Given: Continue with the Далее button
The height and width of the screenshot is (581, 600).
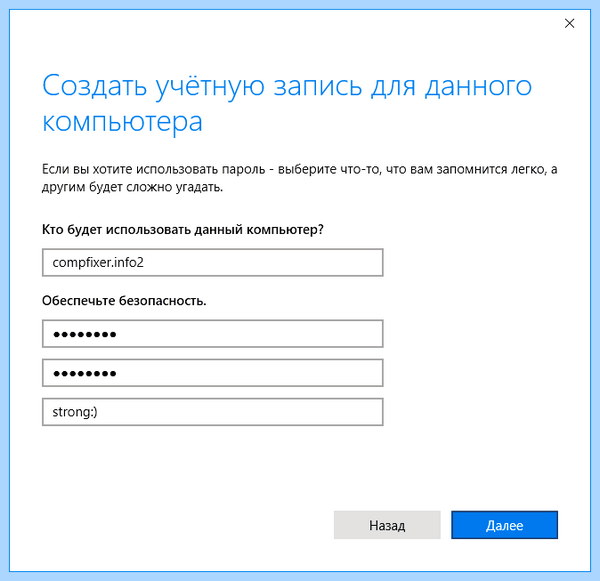Looking at the screenshot, I should pos(504,525).
